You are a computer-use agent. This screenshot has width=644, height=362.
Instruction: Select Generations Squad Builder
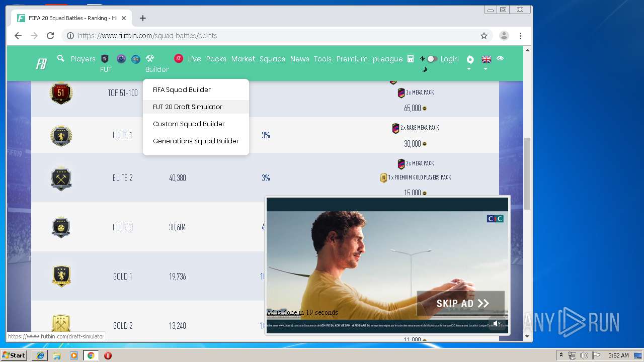pyautogui.click(x=196, y=141)
